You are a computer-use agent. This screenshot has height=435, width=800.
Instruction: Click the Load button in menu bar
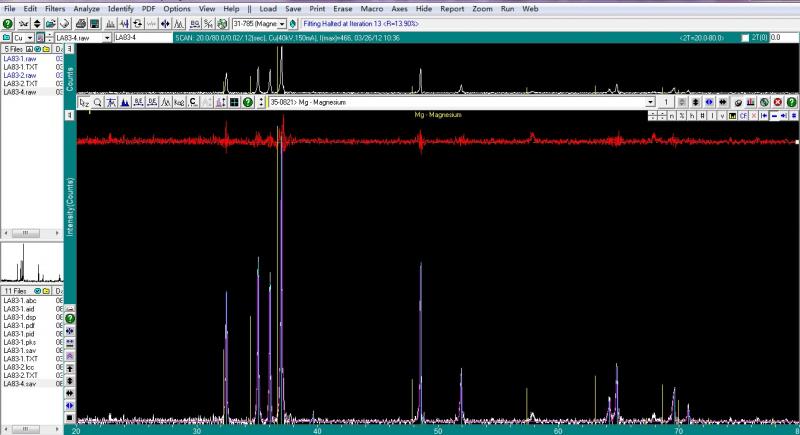[x=268, y=7]
